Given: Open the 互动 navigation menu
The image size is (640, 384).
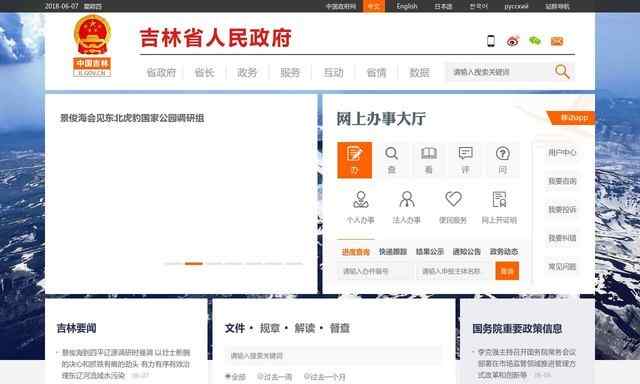Looking at the screenshot, I should [333, 73].
